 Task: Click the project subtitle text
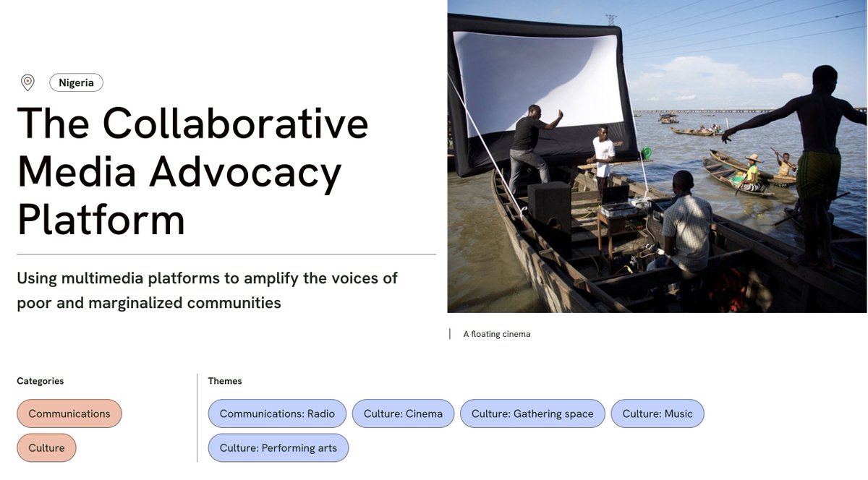[x=207, y=290]
